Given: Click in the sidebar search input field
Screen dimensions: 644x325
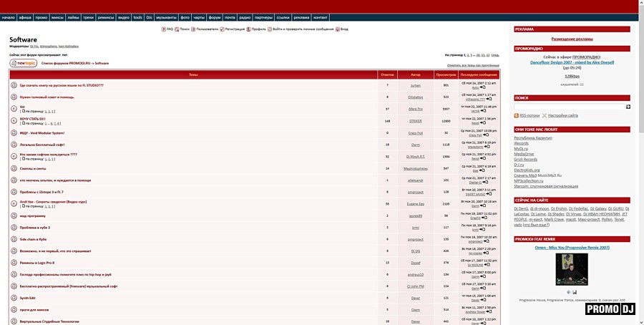Looking at the screenshot, I should (x=570, y=107).
